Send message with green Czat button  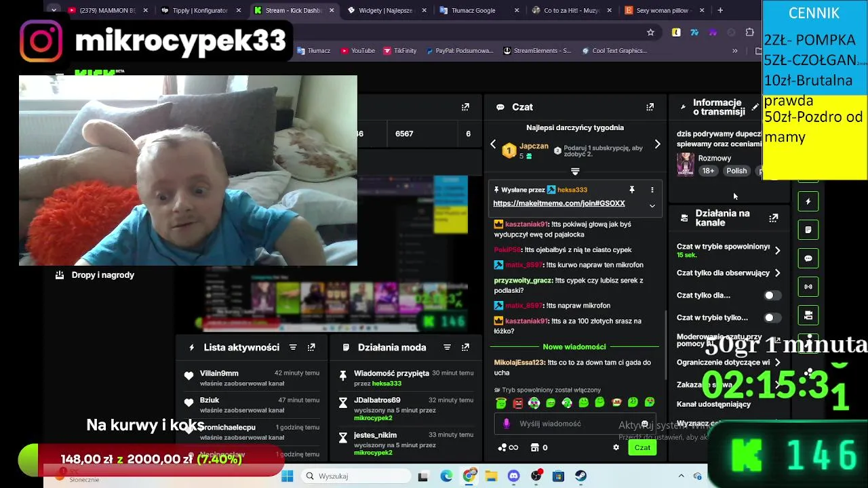(x=642, y=447)
